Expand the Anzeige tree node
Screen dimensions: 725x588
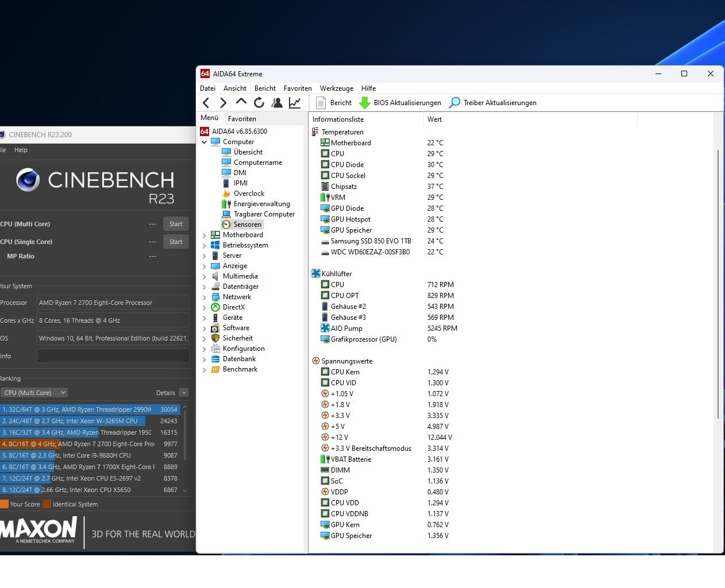204,266
